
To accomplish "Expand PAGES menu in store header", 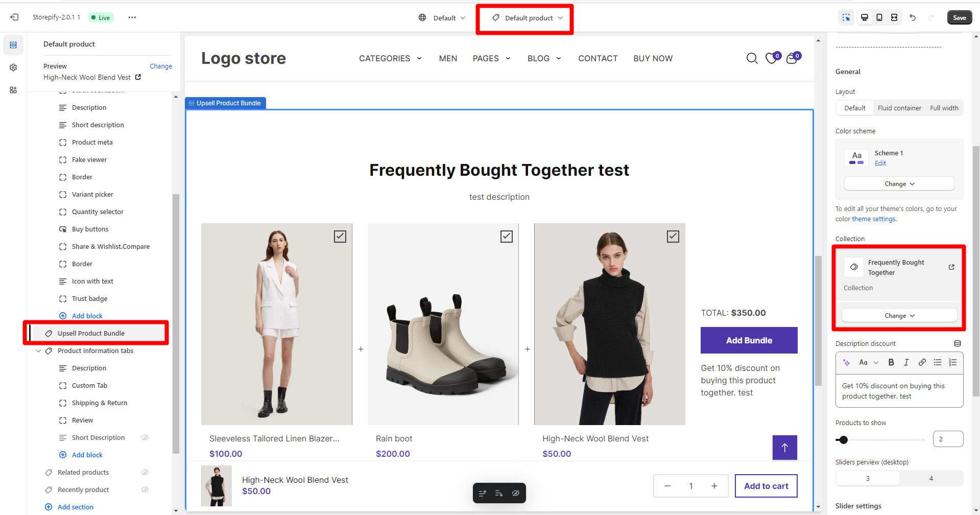I will coord(491,59).
